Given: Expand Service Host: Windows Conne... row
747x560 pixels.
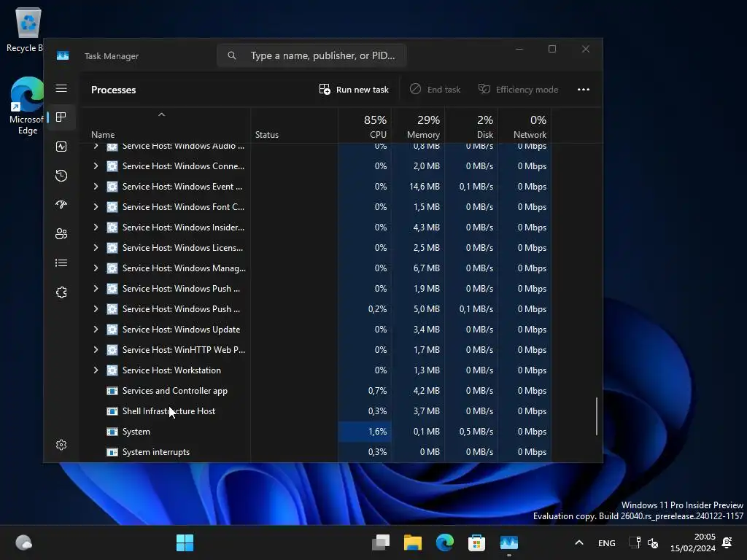Looking at the screenshot, I should tap(96, 166).
